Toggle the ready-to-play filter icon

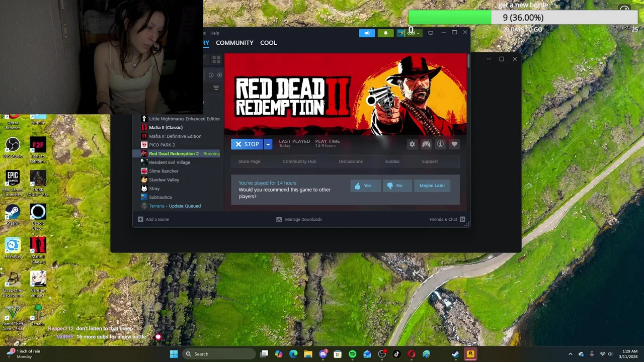point(219,75)
